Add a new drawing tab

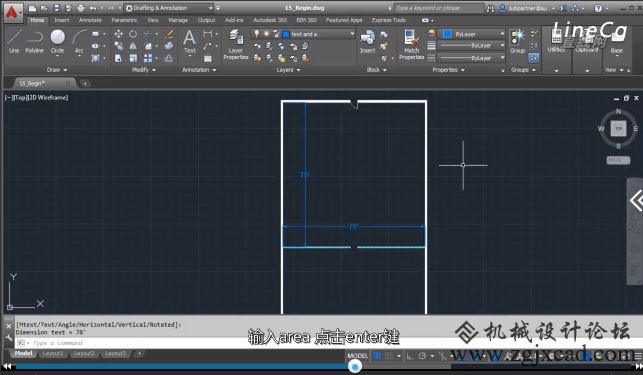click(x=85, y=84)
